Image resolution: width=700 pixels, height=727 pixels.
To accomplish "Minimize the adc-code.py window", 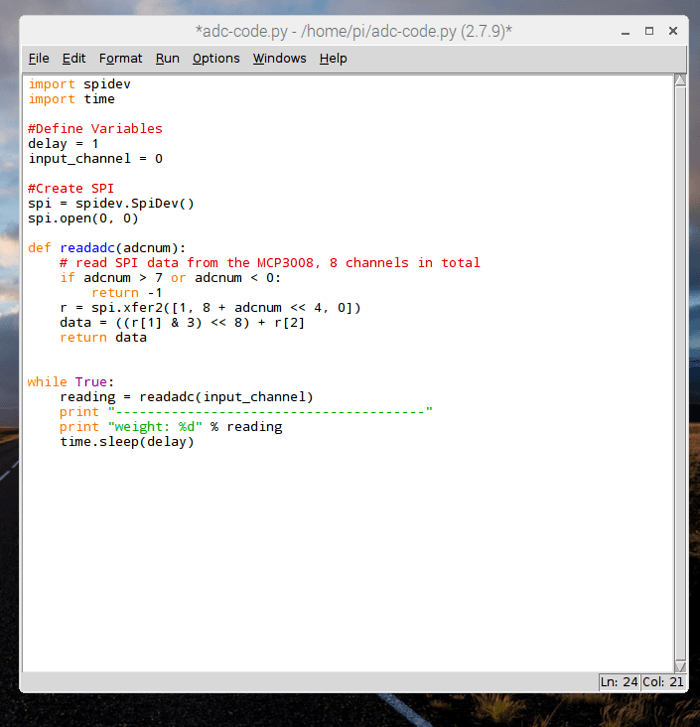I will (x=625, y=31).
